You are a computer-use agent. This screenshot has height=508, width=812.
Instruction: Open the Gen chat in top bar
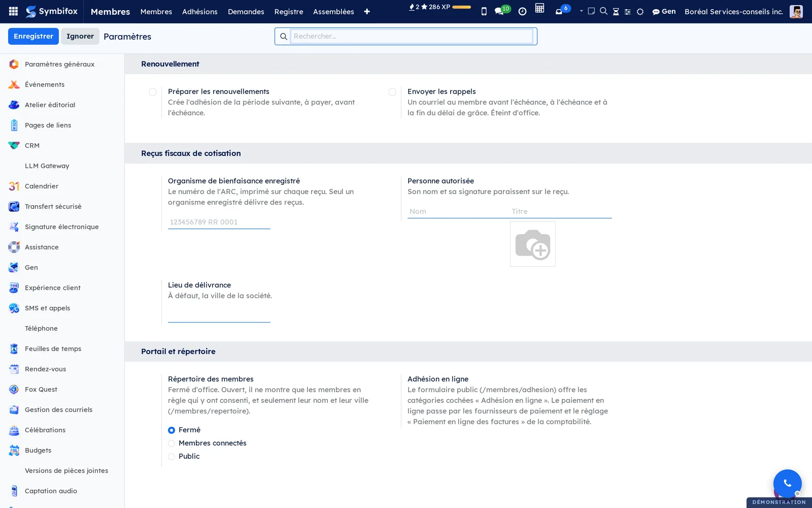(x=664, y=11)
